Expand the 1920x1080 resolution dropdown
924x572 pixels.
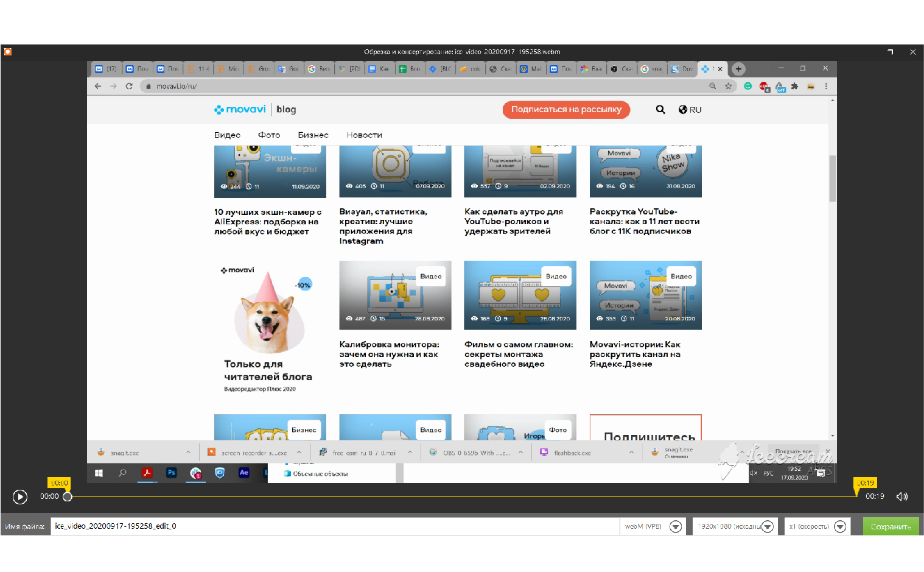(767, 526)
